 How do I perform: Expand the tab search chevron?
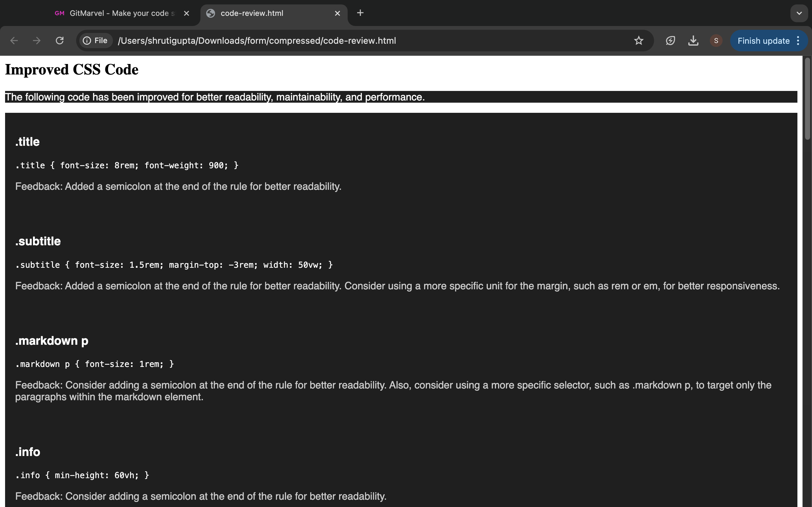click(x=799, y=13)
